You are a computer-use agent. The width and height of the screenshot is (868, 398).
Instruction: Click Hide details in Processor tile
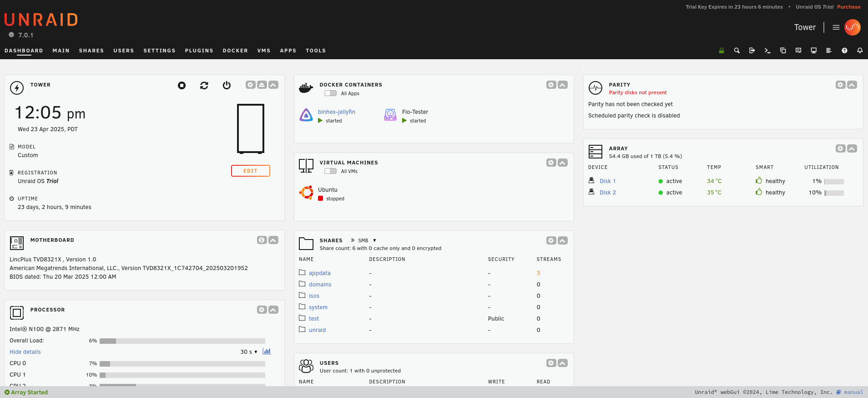[25, 352]
